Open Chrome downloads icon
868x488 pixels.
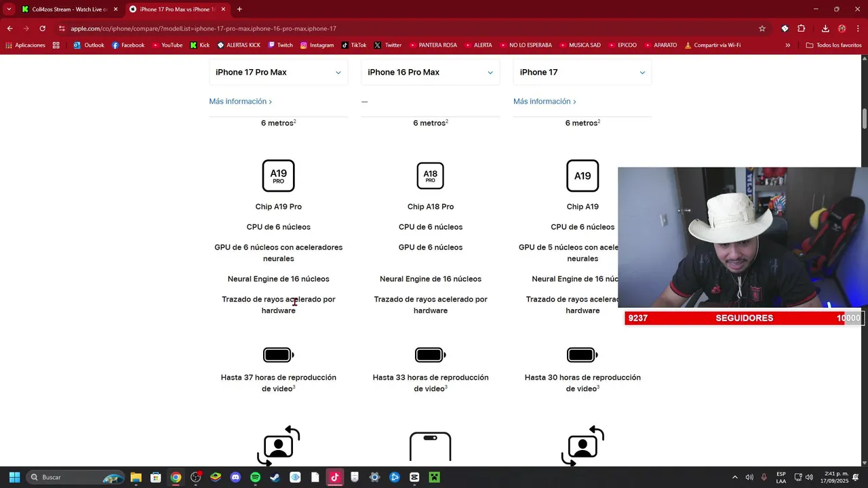coord(825,28)
